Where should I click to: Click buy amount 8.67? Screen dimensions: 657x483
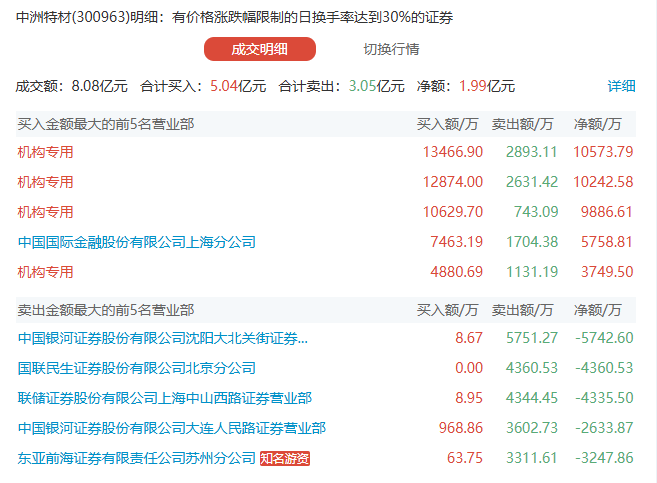click(469, 338)
